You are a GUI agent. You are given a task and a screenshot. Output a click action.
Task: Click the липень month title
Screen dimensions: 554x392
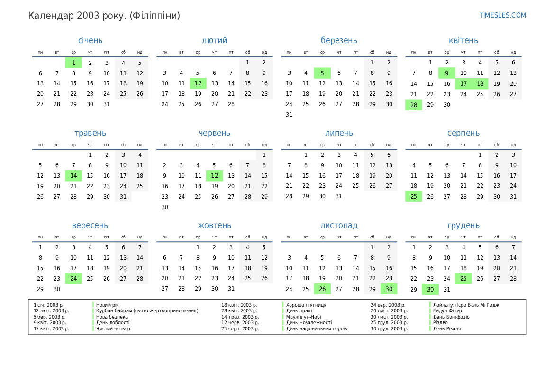click(x=339, y=133)
